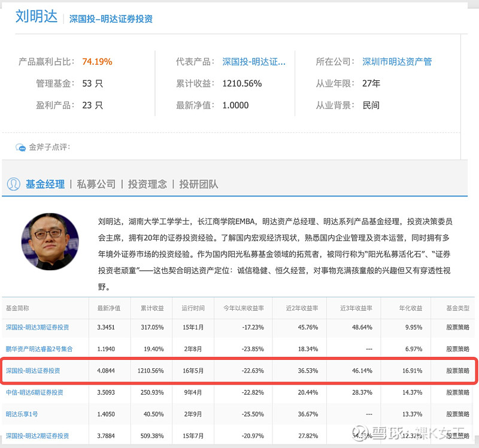Click the -17.23% year-to-date cell

point(253,327)
